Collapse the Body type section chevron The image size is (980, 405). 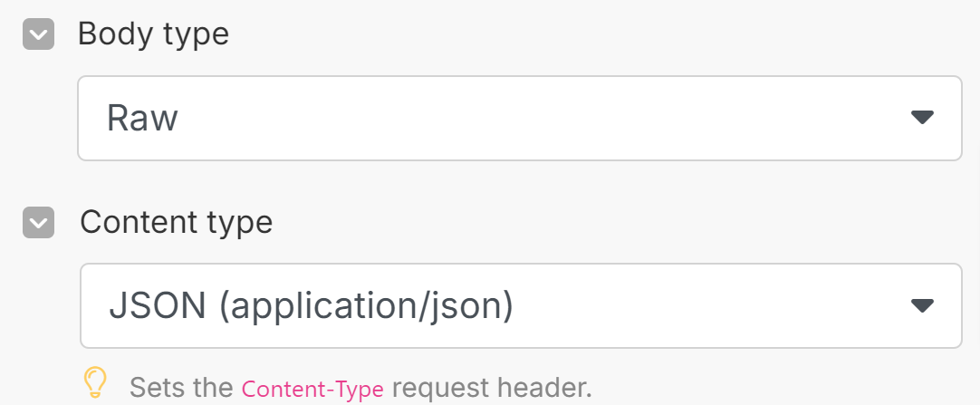tap(38, 35)
